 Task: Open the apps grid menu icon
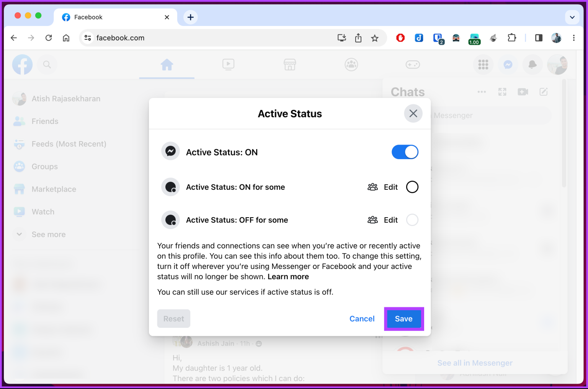pos(483,65)
